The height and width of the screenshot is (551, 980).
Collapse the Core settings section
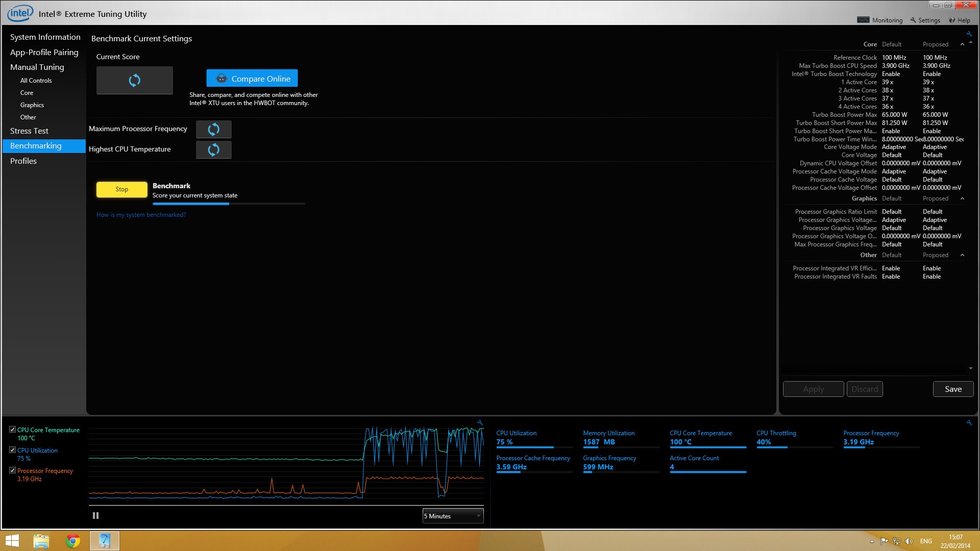tap(962, 44)
